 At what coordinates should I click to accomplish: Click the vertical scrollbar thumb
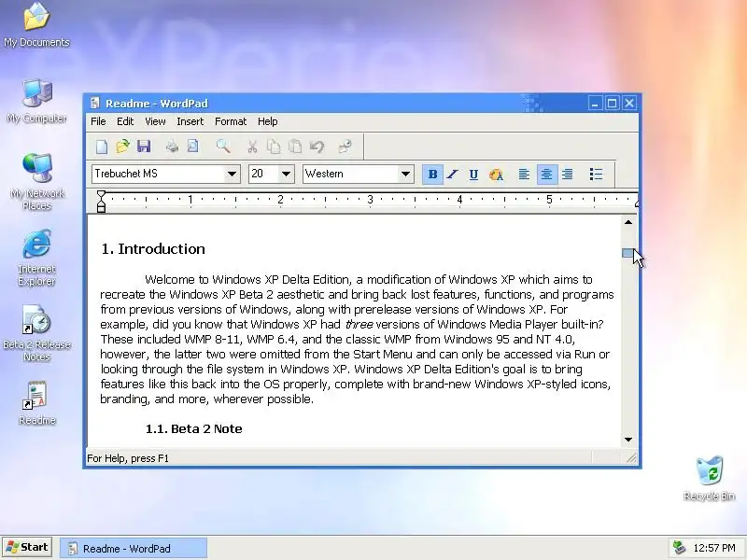[627, 253]
